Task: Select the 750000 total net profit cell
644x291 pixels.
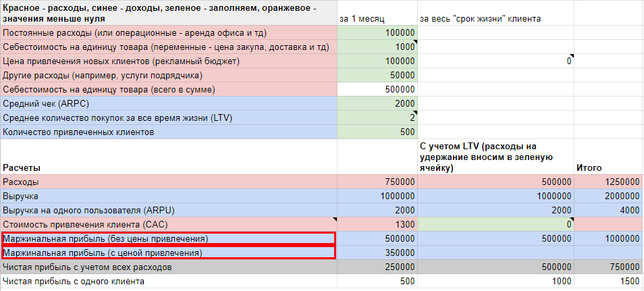Action: [608, 267]
